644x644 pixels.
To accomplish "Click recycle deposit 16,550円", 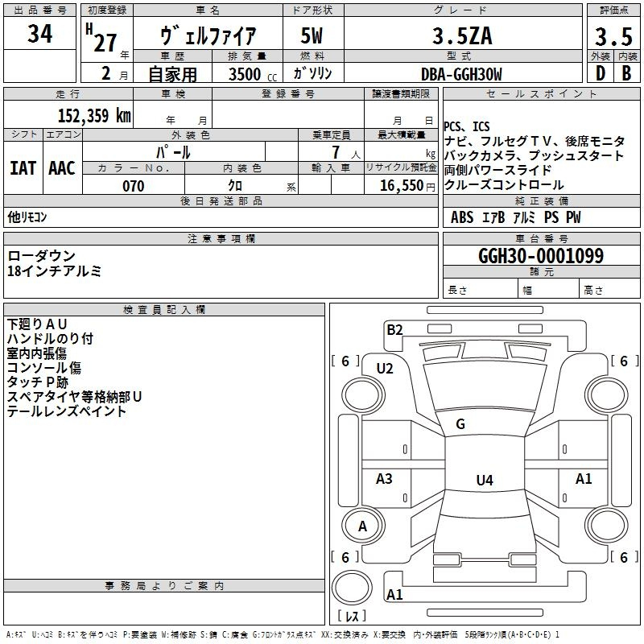I will click(x=407, y=186).
